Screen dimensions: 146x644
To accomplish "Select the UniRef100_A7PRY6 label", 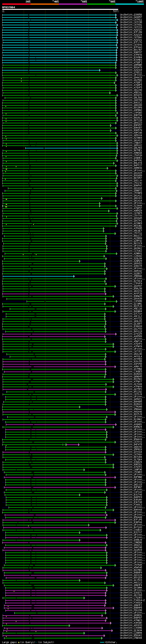I will 131,55.
